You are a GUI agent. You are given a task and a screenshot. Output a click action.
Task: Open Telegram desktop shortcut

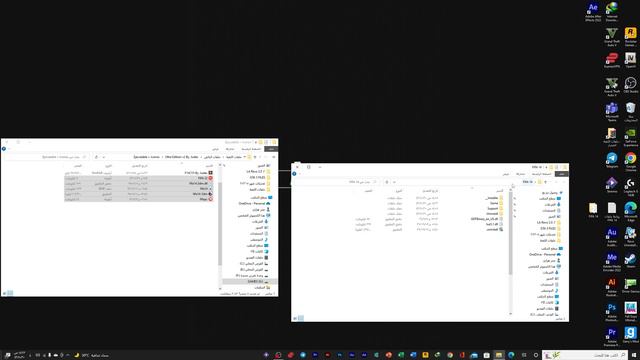[x=611, y=160]
